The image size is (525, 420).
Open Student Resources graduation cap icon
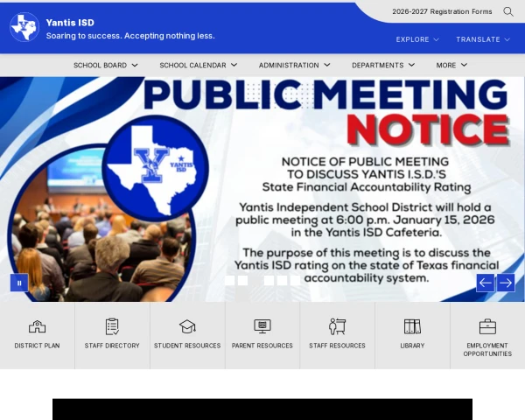click(x=187, y=326)
